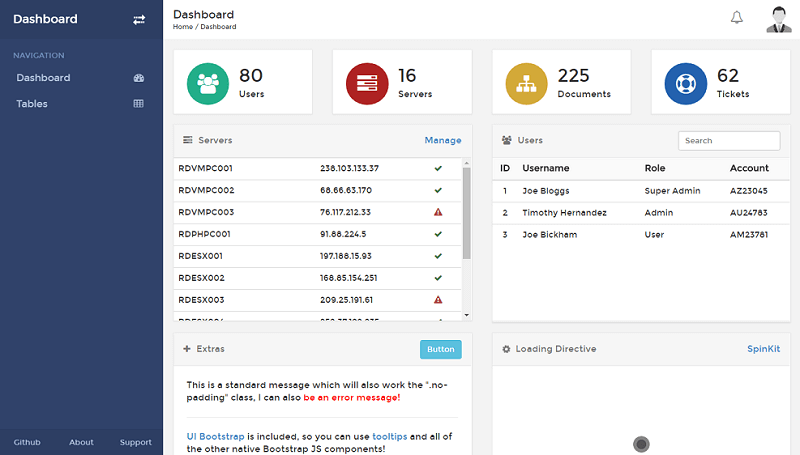Click the warning triangle for RDESX003
The height and width of the screenshot is (455, 800).
[x=438, y=300]
